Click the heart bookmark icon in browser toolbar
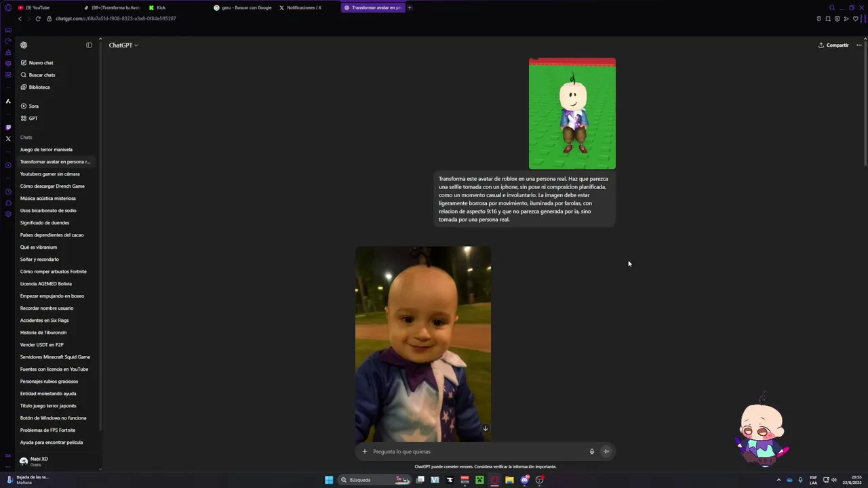 855,18
